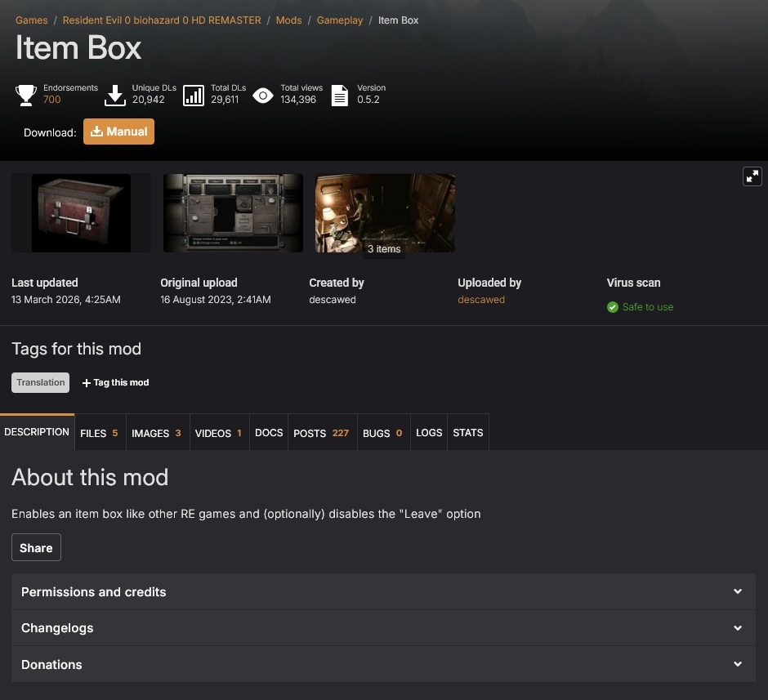Click the Endorsements trophy icon

(x=26, y=95)
